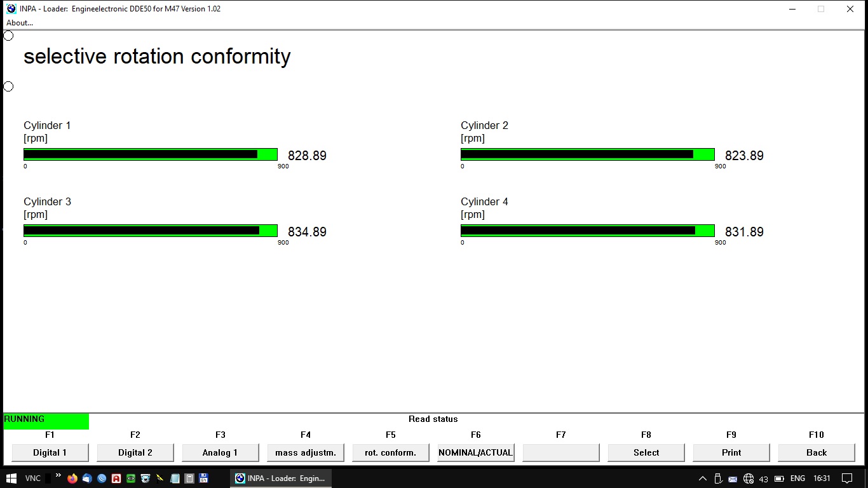The image size is (868, 488).
Task: Show hidden system tray icons
Action: 702,478
